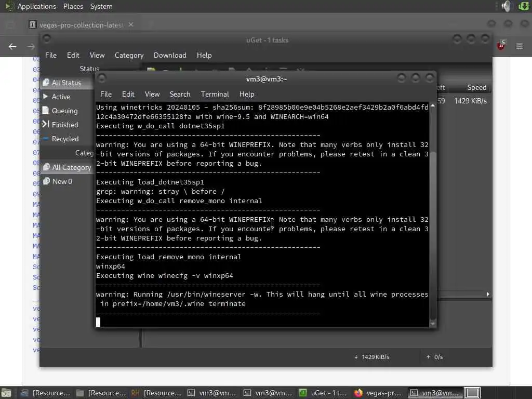The image size is (532, 399).
Task: Click uGet list horizontal scroll right arrow
Action: tap(488, 294)
